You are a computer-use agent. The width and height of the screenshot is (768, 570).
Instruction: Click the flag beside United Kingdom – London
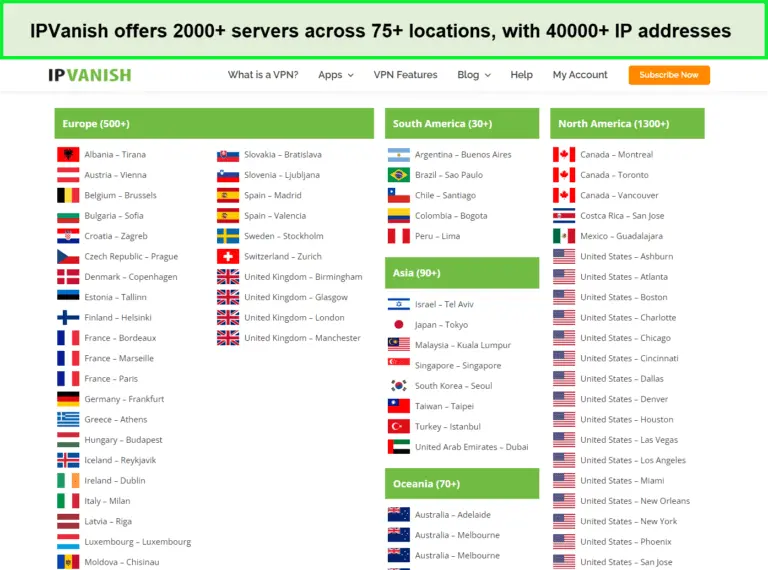tap(228, 318)
